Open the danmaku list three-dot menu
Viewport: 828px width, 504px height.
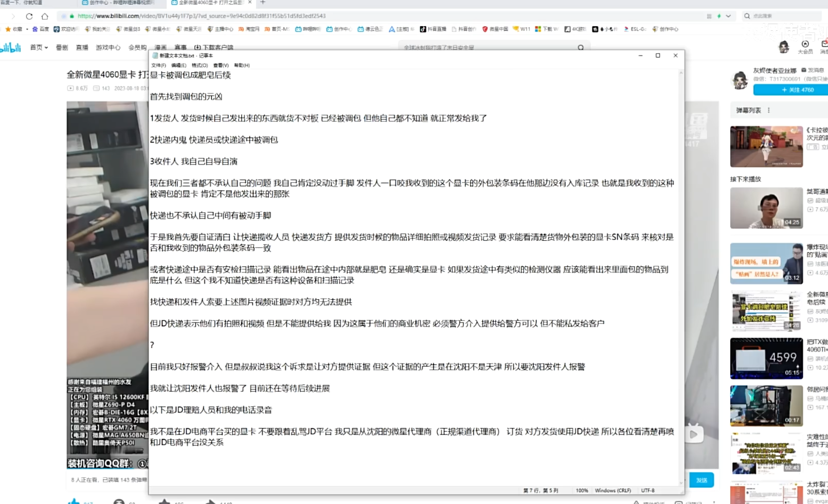769,110
